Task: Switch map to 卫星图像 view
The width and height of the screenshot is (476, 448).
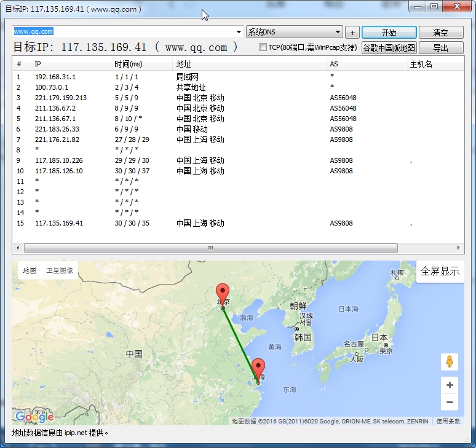Action: [60, 270]
